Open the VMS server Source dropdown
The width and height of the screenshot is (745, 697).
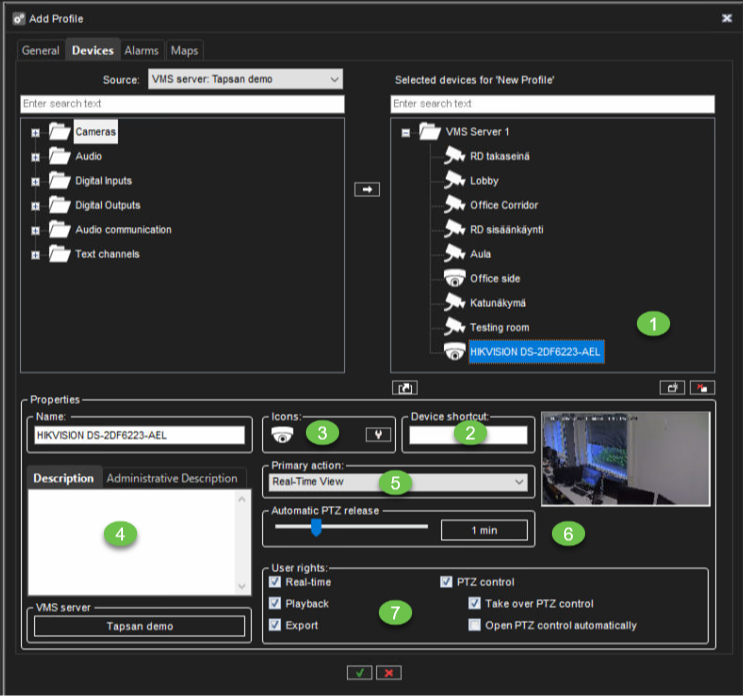[x=244, y=79]
